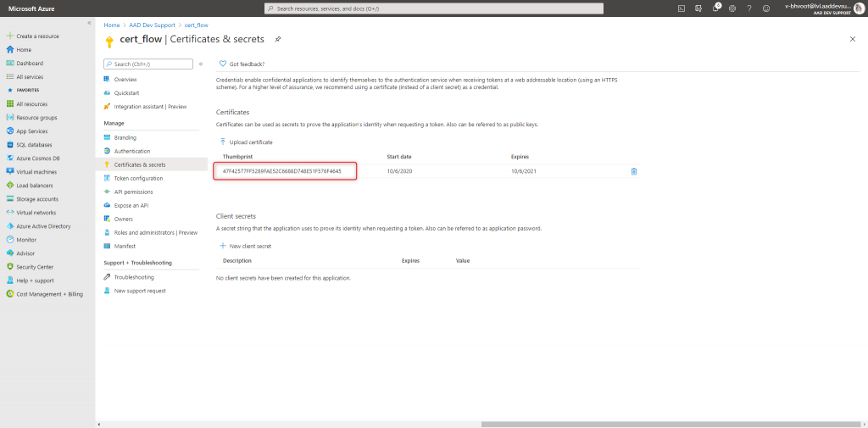Open the notifications bell icon

(x=715, y=8)
